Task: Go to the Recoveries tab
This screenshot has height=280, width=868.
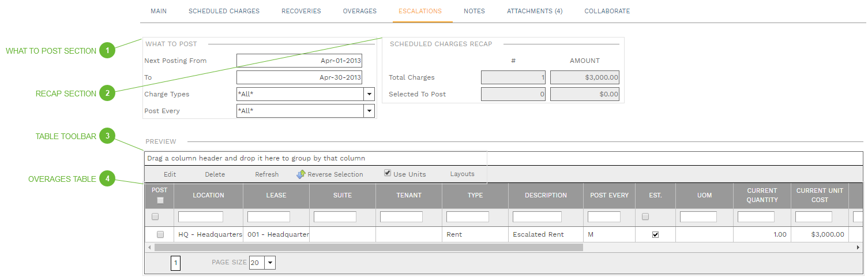Action: click(301, 11)
